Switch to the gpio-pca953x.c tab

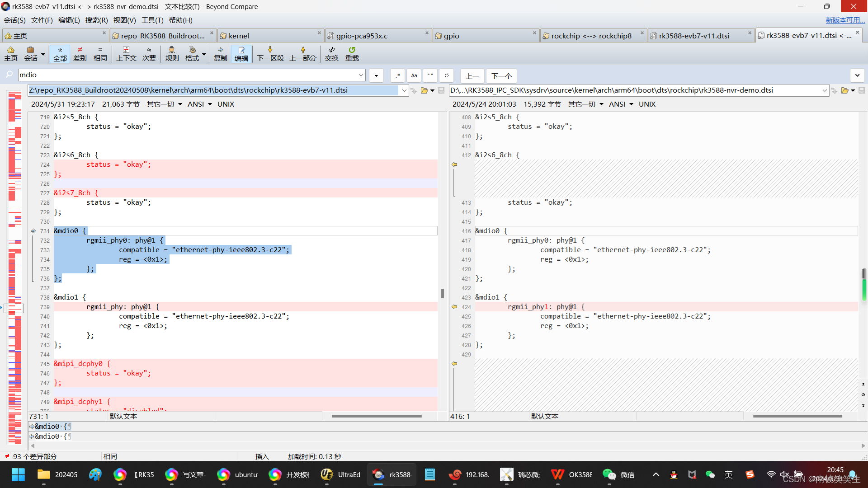(362, 36)
